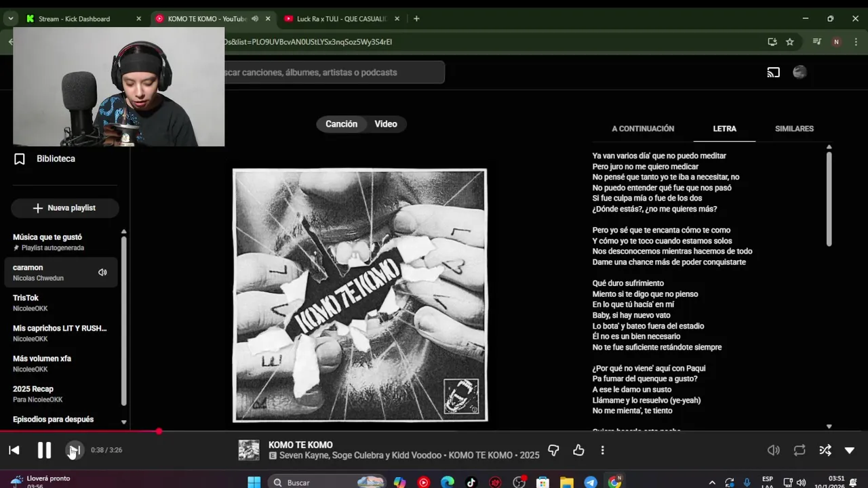Open Chrome profile N avatar
This screenshot has height=488, width=868.
point(836,42)
